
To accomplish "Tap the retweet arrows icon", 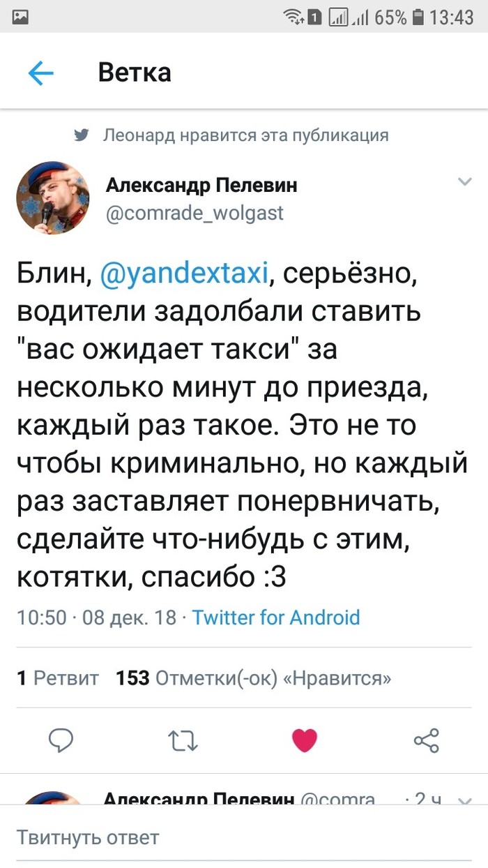I will [183, 740].
